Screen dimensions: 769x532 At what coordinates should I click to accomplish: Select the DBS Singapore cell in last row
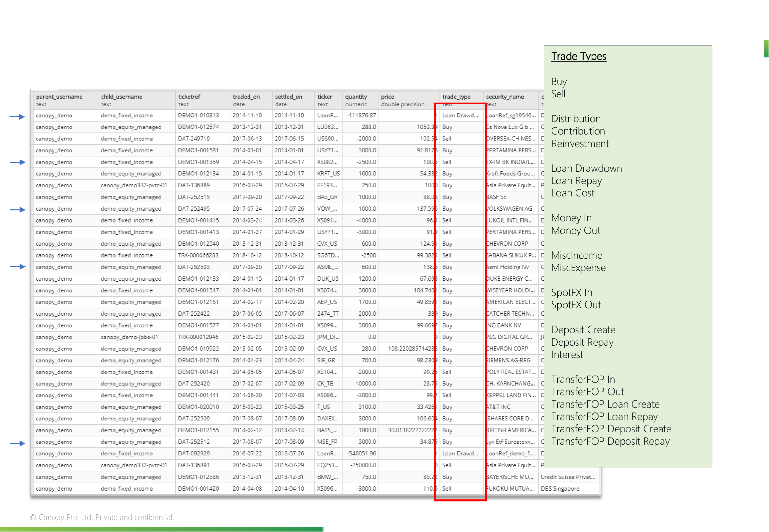pyautogui.click(x=560, y=489)
